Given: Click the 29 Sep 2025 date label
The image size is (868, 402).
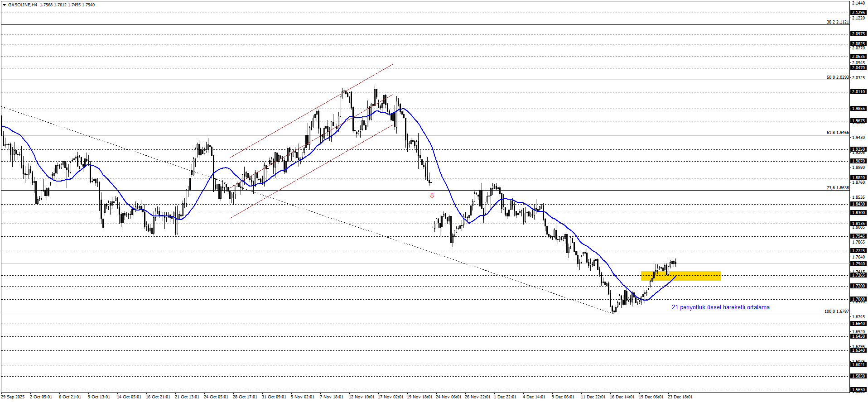Looking at the screenshot, I should coord(13,397).
